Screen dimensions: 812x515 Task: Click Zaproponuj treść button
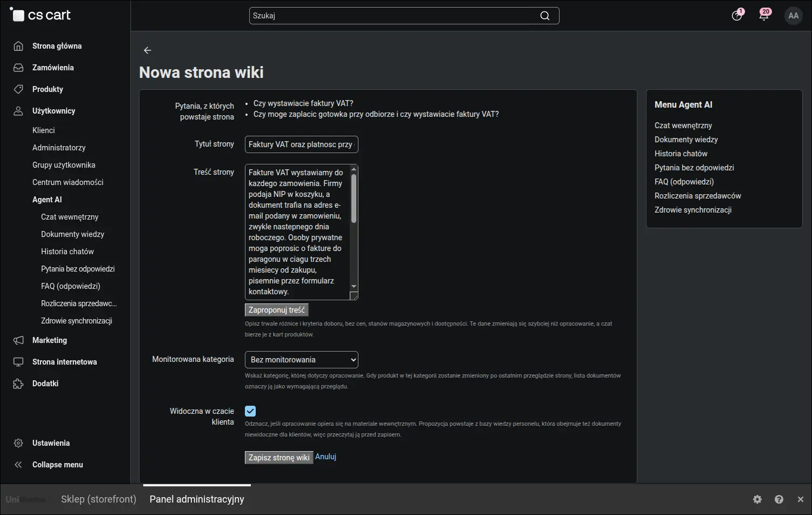(277, 310)
